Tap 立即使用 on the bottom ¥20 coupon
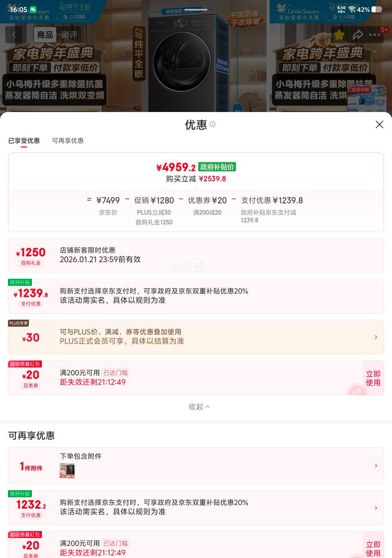 [x=373, y=548]
